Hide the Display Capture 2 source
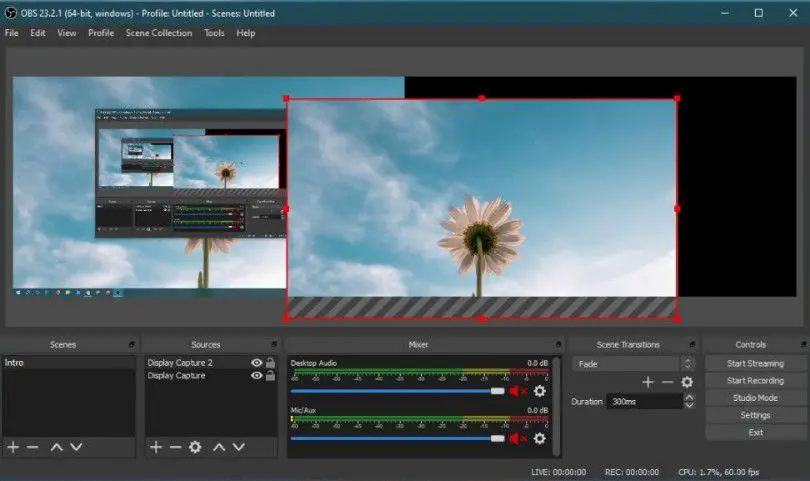The height and width of the screenshot is (481, 810). pos(257,363)
